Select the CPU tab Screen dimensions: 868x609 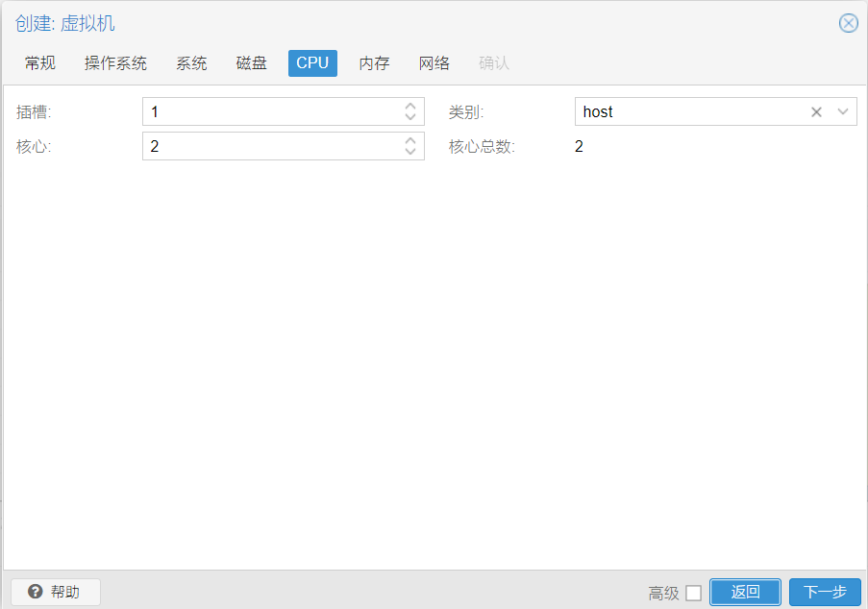[312, 63]
